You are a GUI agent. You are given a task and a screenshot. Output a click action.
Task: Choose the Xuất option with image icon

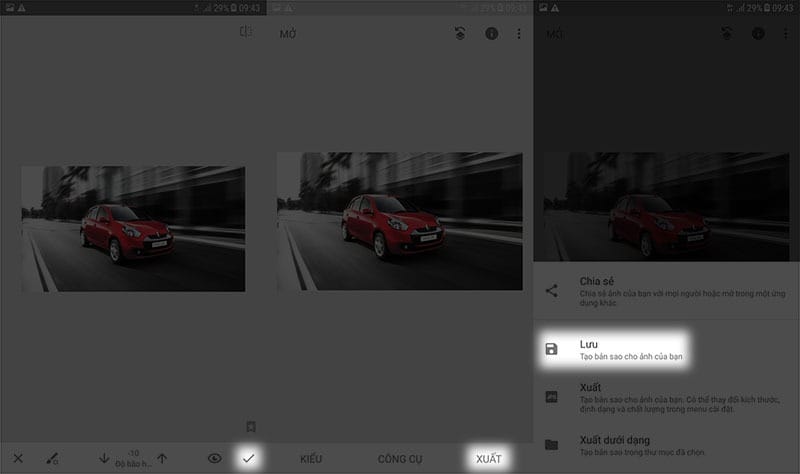[x=667, y=397]
